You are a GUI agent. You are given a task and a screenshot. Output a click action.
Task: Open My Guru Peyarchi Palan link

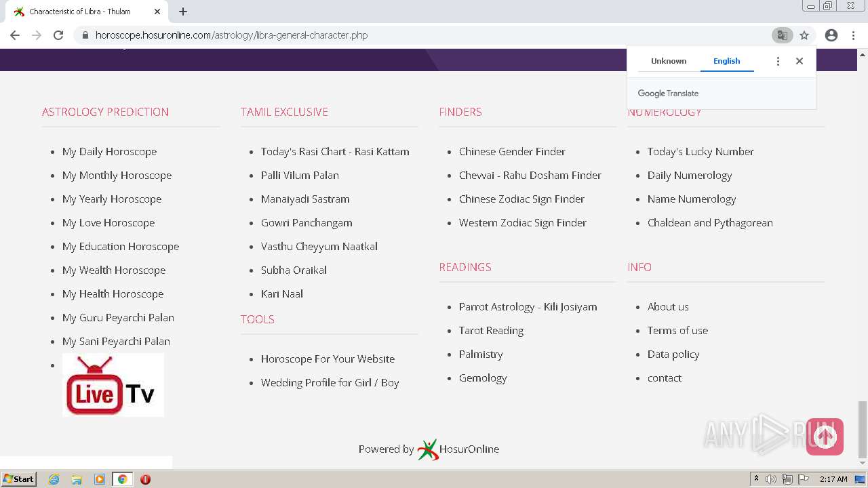tap(118, 318)
